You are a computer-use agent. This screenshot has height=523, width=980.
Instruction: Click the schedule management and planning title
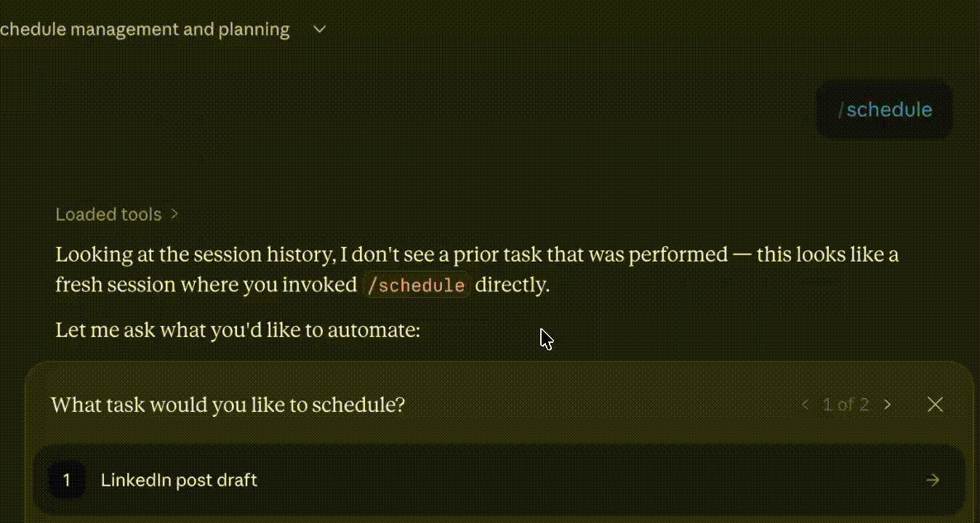click(145, 30)
